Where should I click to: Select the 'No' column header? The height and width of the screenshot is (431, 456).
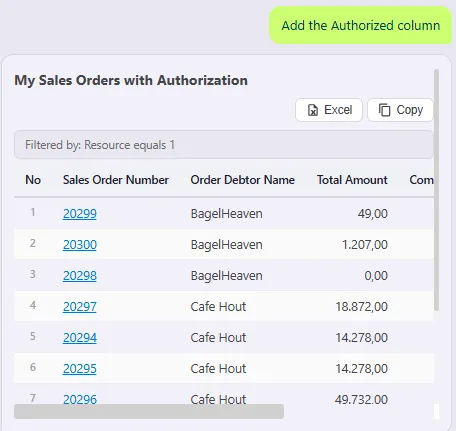(x=33, y=180)
